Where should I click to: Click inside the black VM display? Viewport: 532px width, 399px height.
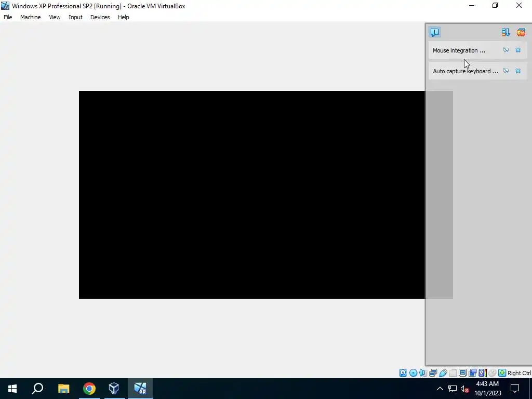tap(252, 195)
